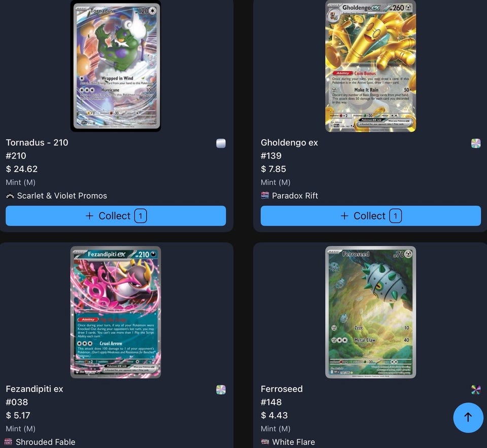
Task: Collect the Tornadus - 210 card
Action: (x=116, y=215)
